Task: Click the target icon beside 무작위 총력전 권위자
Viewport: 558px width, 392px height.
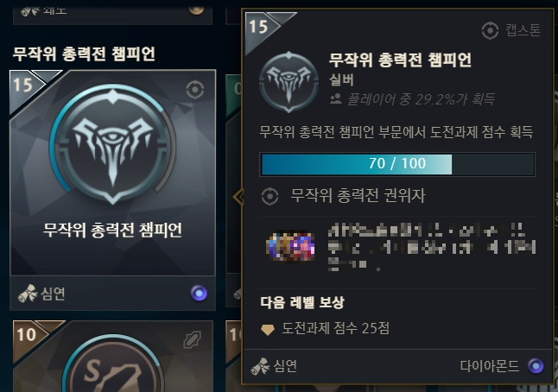Action: pos(269,196)
